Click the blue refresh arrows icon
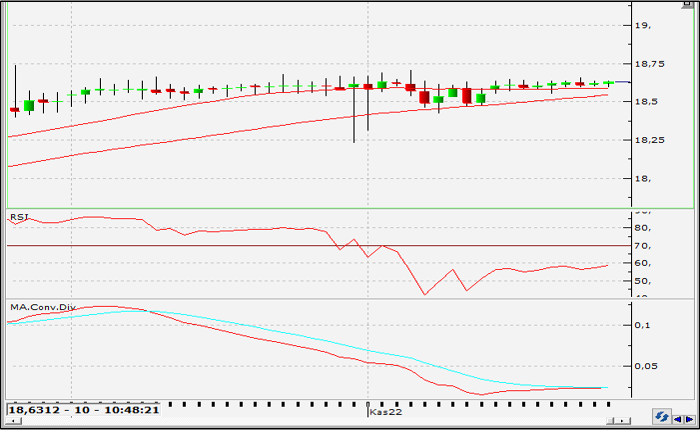The image size is (700, 430). [661, 417]
